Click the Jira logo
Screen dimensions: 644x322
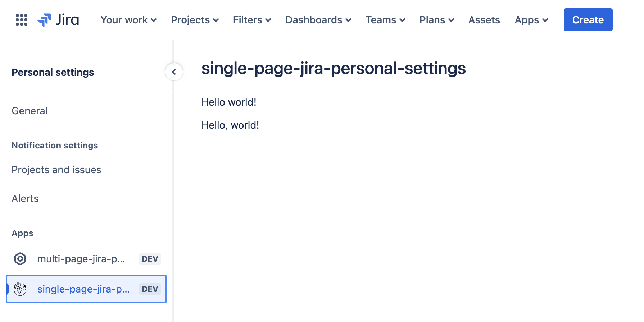pos(59,20)
